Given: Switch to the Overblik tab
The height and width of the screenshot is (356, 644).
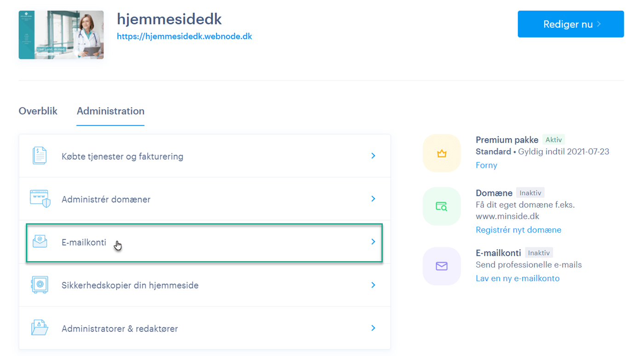Looking at the screenshot, I should pos(38,111).
